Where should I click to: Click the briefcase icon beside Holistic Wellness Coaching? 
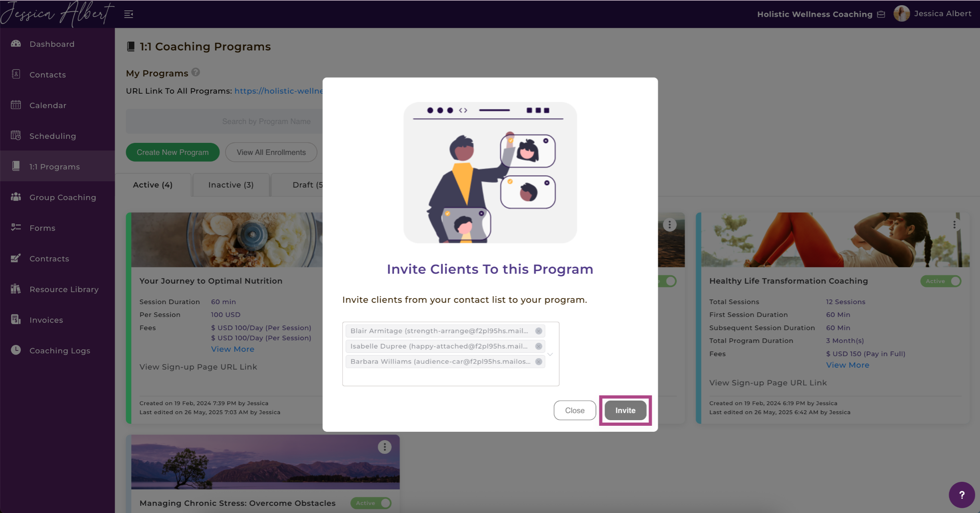tap(881, 14)
